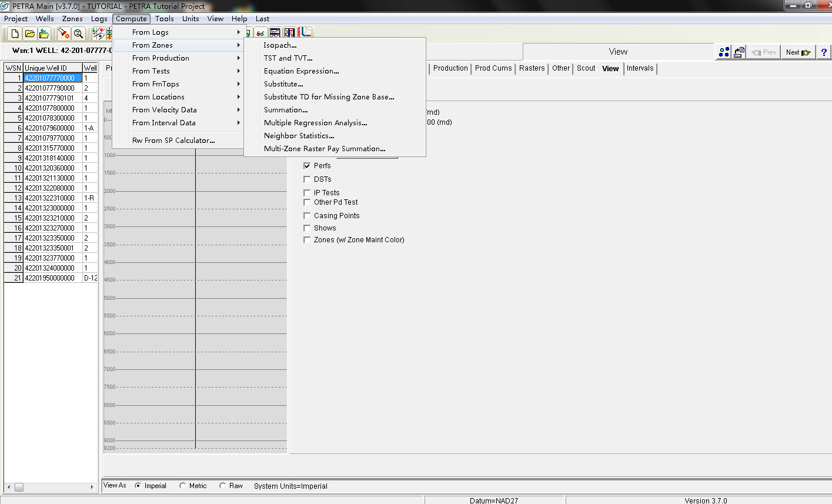
Task: Choose Isopach from the submenu
Action: pyautogui.click(x=335, y=45)
